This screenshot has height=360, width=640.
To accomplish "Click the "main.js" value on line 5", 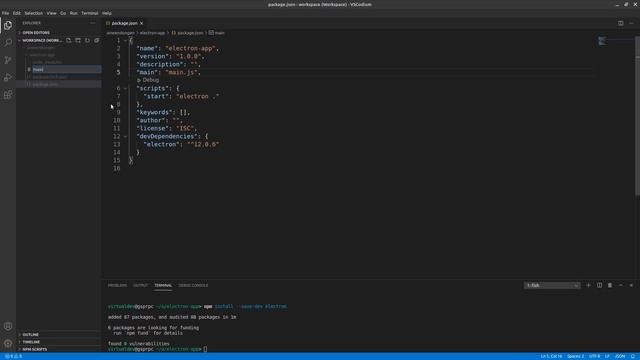I will pyautogui.click(x=181, y=72).
